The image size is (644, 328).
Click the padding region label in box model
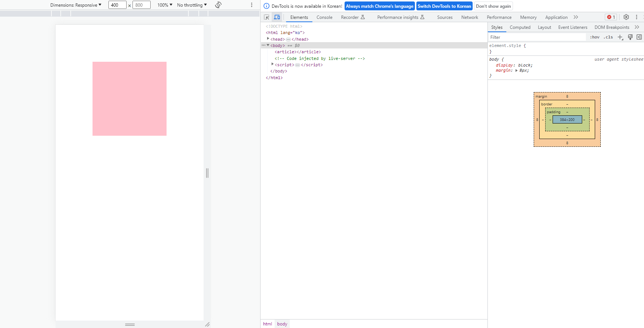[x=554, y=112]
